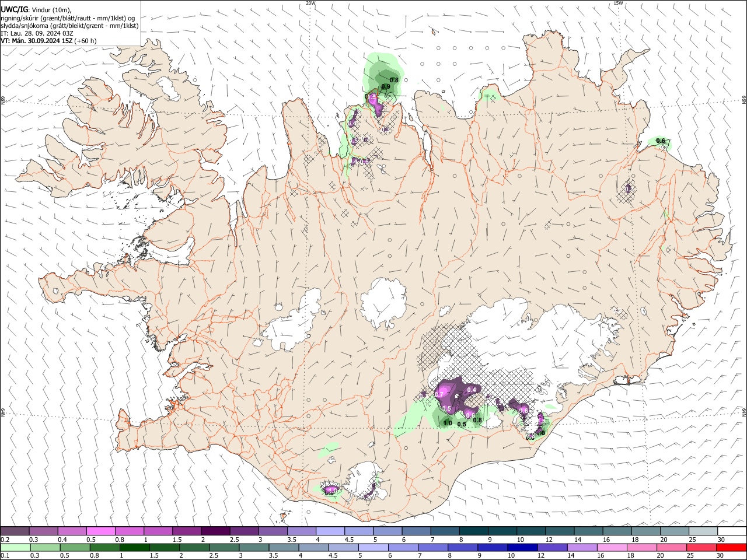Click the bright red 30 swatch in the rain legend
Viewport: 747px width, 560px height.
[732, 548]
